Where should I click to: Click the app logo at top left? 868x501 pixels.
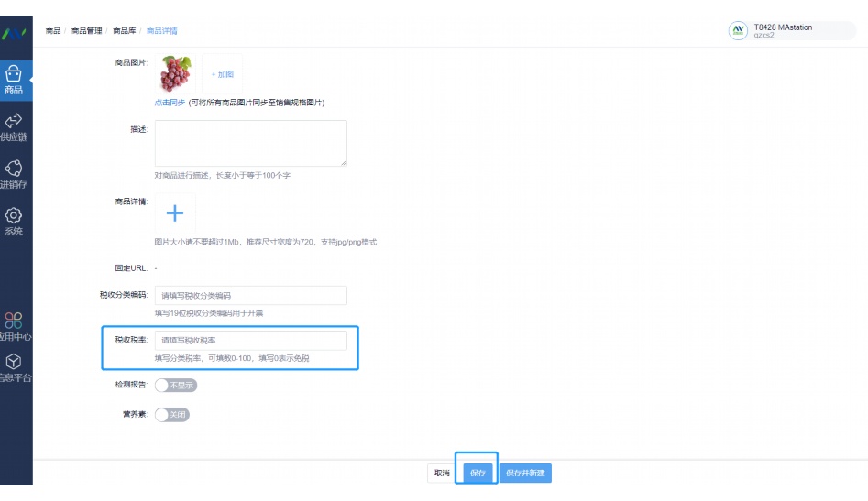14,34
